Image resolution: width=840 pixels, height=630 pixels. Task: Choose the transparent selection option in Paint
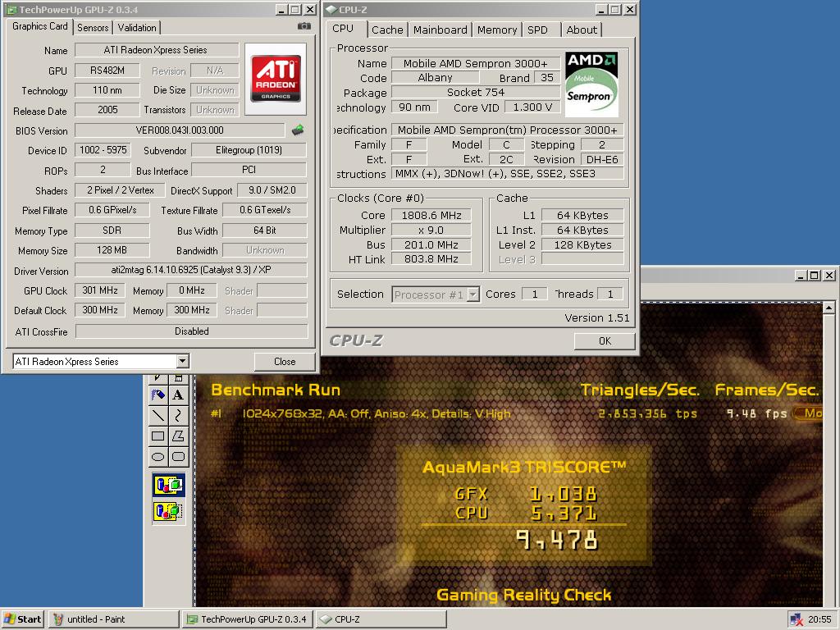[169, 511]
